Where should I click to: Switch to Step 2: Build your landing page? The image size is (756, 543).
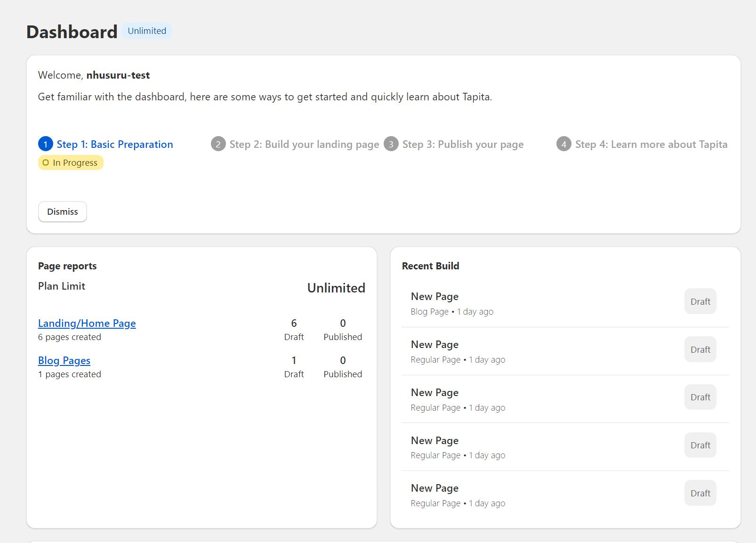coord(304,144)
